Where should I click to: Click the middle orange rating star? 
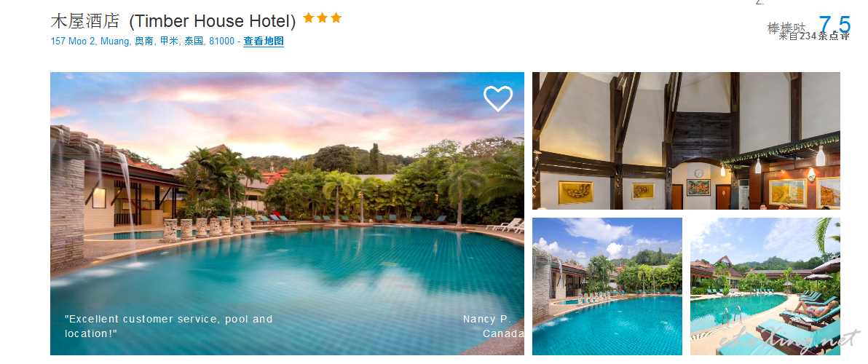(322, 17)
